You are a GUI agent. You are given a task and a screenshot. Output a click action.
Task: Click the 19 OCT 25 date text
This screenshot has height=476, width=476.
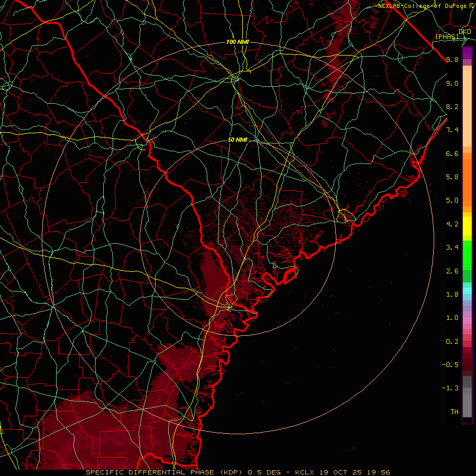pyautogui.click(x=341, y=472)
